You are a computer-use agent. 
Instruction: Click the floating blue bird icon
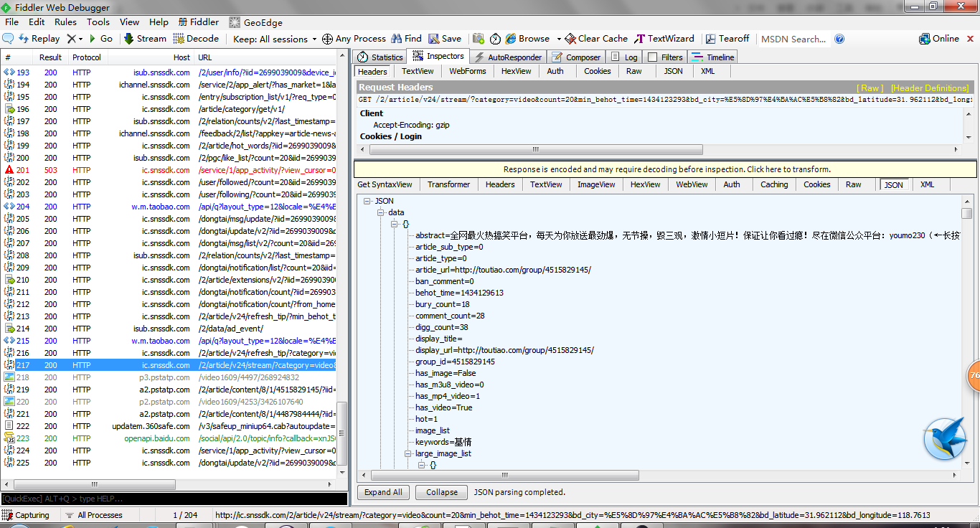[945, 438]
